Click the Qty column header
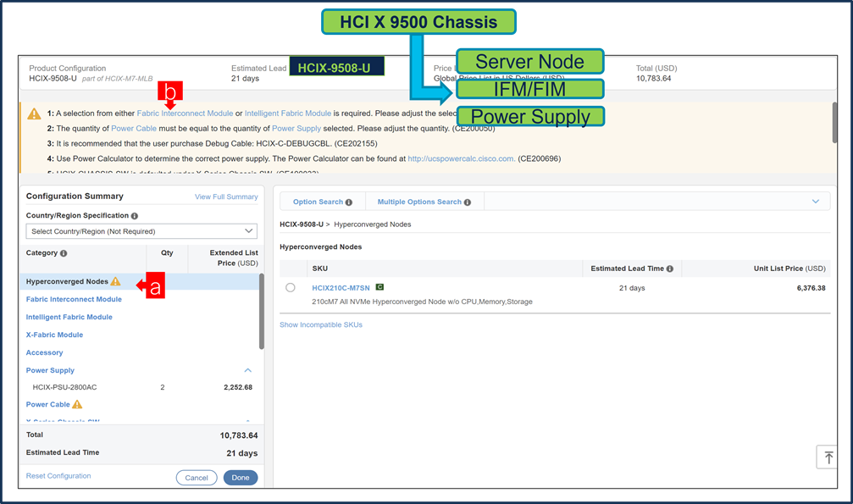The image size is (853, 504). point(167,253)
